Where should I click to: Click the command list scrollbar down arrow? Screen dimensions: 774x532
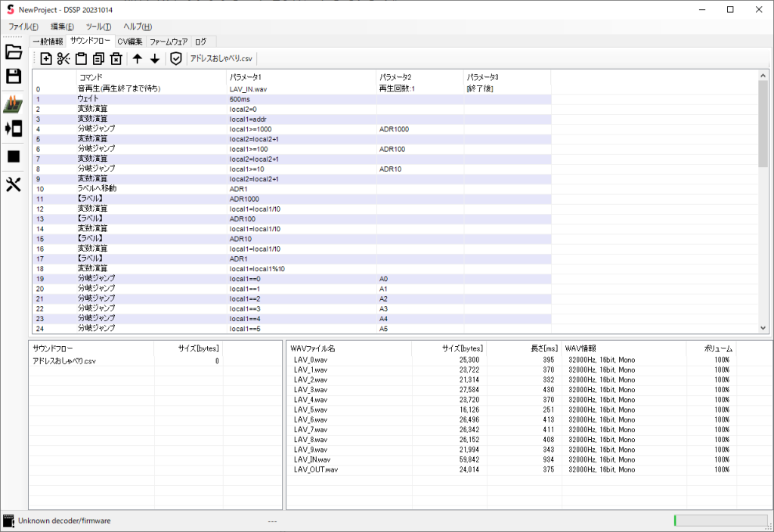click(x=763, y=328)
